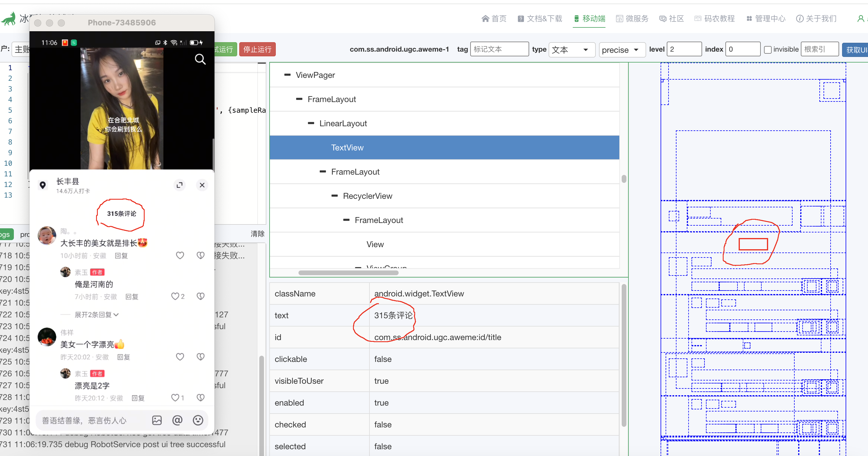
Task: Like the comment 美女一个字漂亮
Action: [x=180, y=357]
